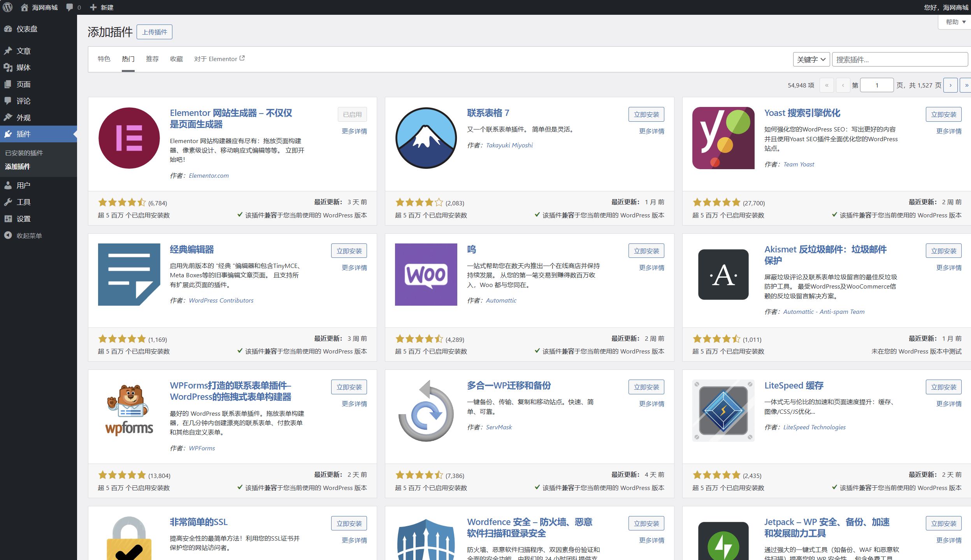Go to next page of plugins
This screenshot has height=560, width=971.
(950, 85)
